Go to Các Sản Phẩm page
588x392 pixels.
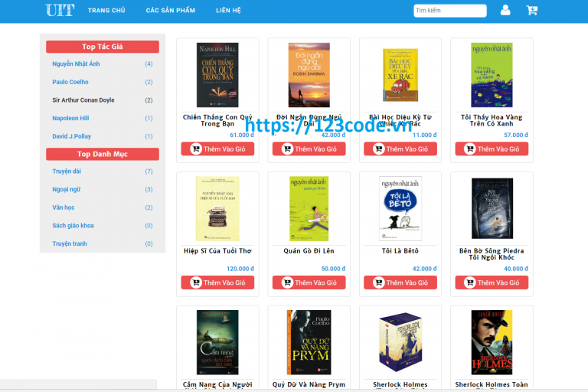point(170,11)
